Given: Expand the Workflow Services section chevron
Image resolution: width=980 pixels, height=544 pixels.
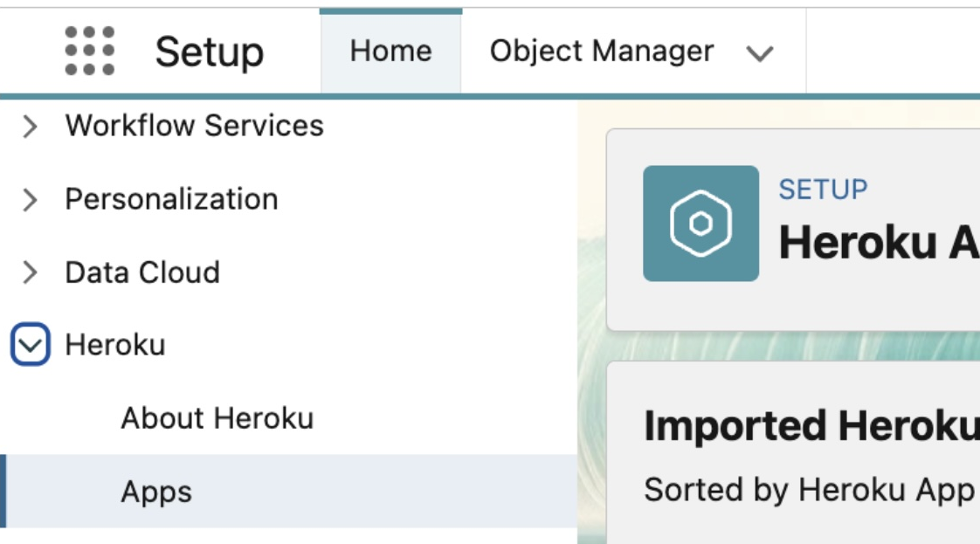Looking at the screenshot, I should (x=31, y=127).
